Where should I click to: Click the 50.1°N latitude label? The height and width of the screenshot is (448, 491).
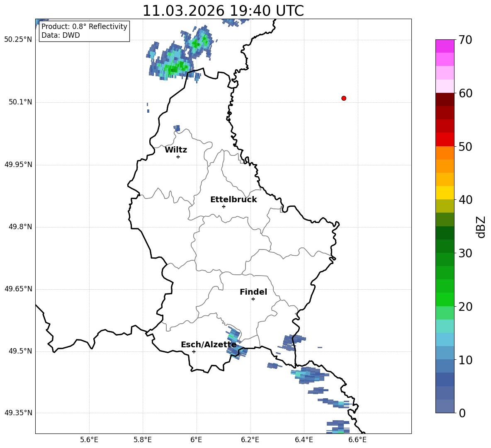(x=20, y=102)
